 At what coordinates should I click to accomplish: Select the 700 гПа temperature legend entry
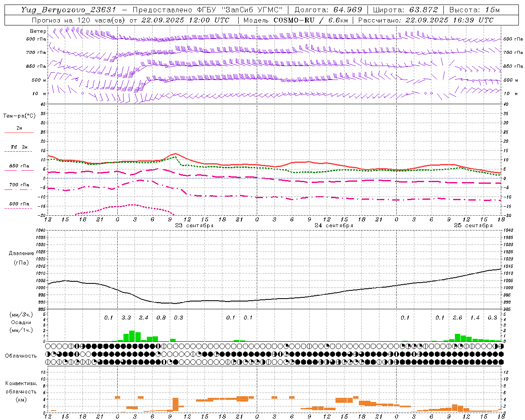[19, 185]
